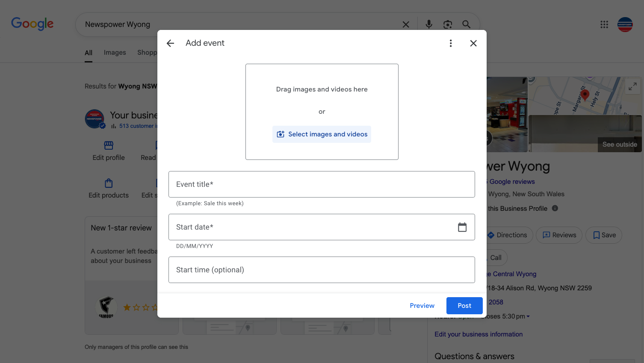Open the Newspower account avatar
Screen dimensions: 644x363
625,25
